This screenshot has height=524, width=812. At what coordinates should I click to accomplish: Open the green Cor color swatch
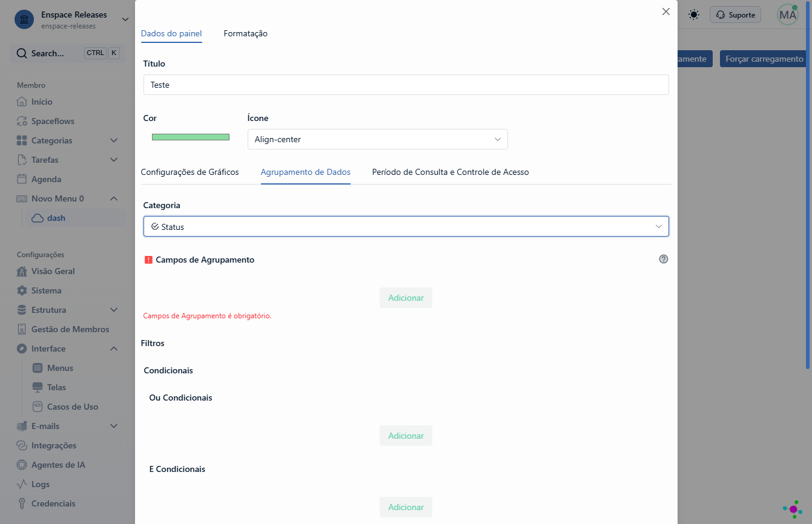(191, 137)
